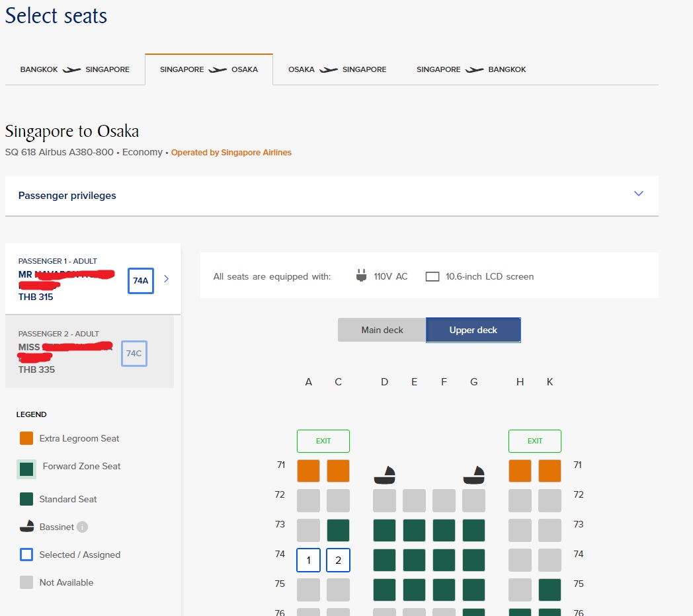Select extra legroom seat 71A

[x=308, y=471]
